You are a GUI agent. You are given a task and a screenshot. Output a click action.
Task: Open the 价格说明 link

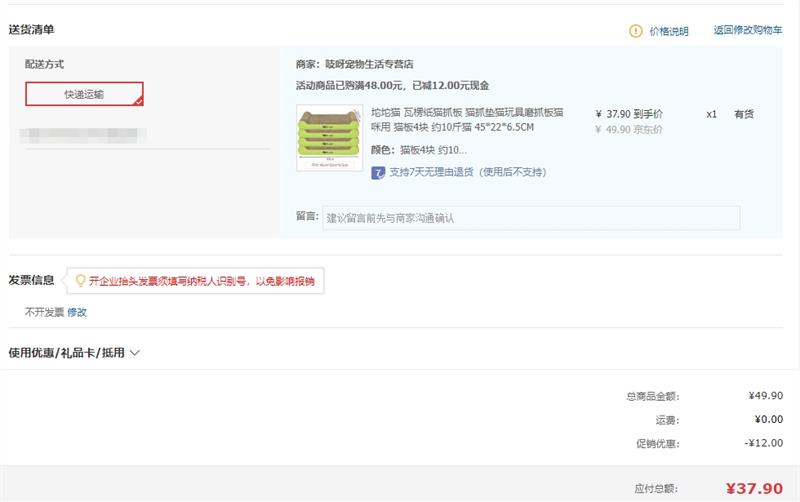click(x=669, y=31)
